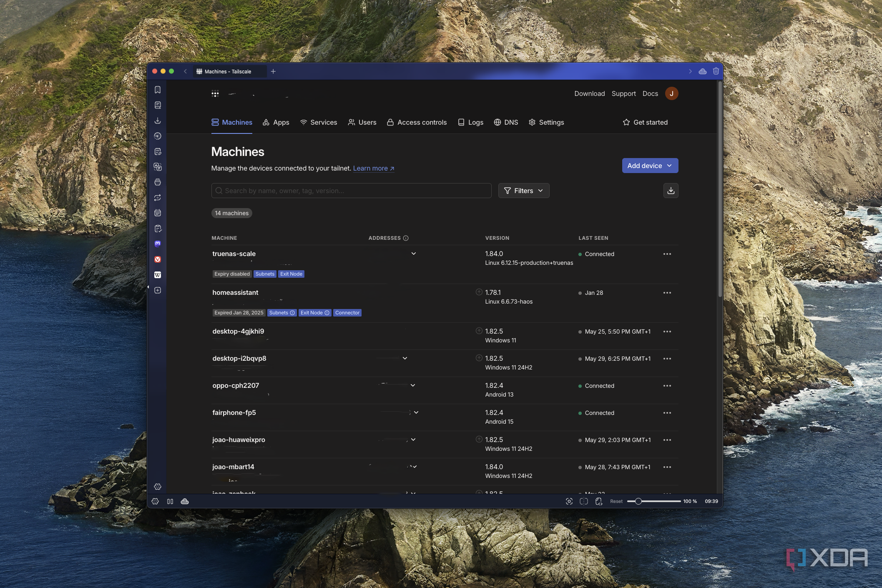Toggle tab tiling in the status bar
Viewport: 882px width, 588px height.
click(584, 501)
